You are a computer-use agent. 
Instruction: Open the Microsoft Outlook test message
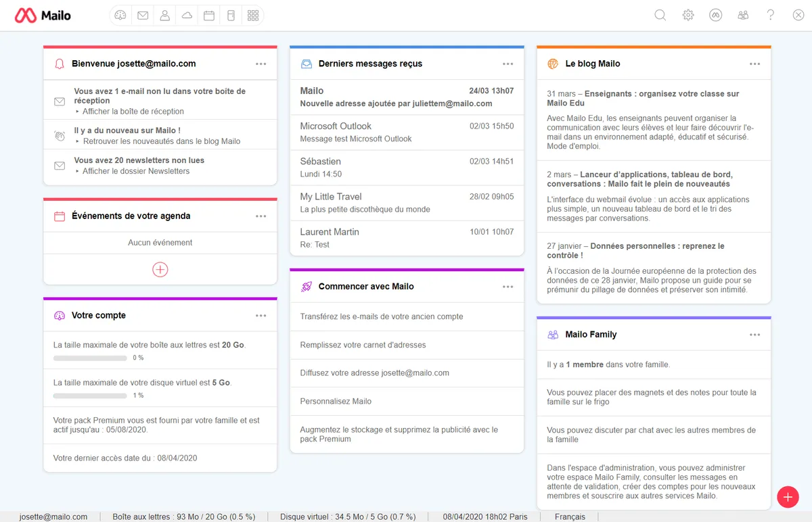tap(407, 133)
